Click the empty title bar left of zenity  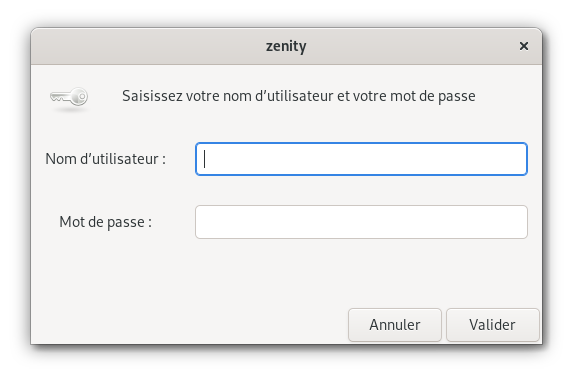pyautogui.click(x=147, y=46)
